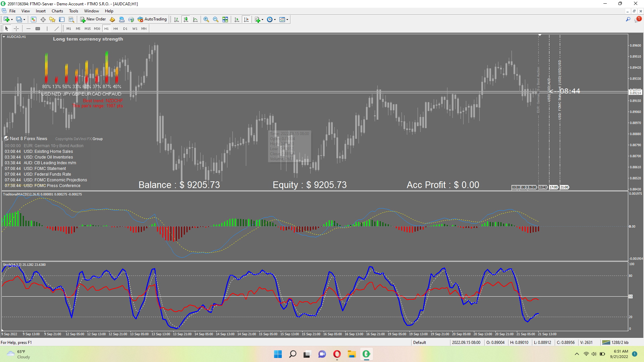Screen dimensions: 644x362
Task: Click the 0.89214 price level marker
Action: pyautogui.click(x=635, y=93)
